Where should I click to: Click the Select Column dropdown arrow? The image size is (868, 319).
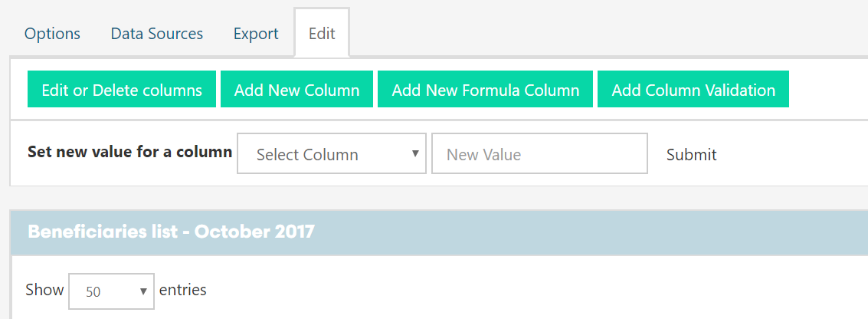click(415, 153)
